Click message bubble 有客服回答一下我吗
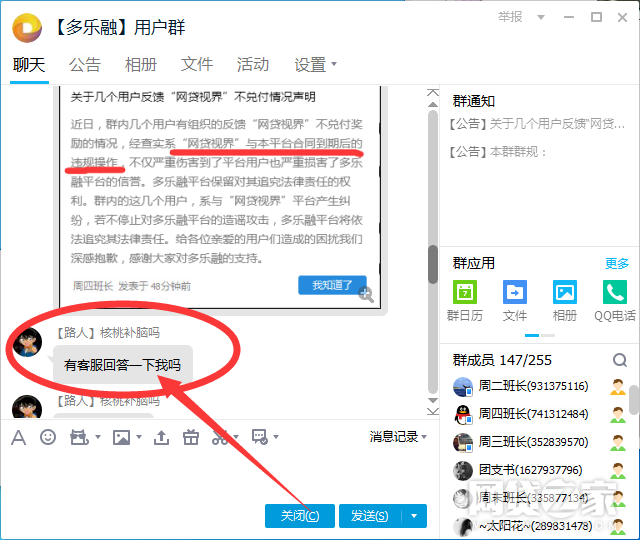Viewport: 640px width, 540px height. (x=122, y=365)
